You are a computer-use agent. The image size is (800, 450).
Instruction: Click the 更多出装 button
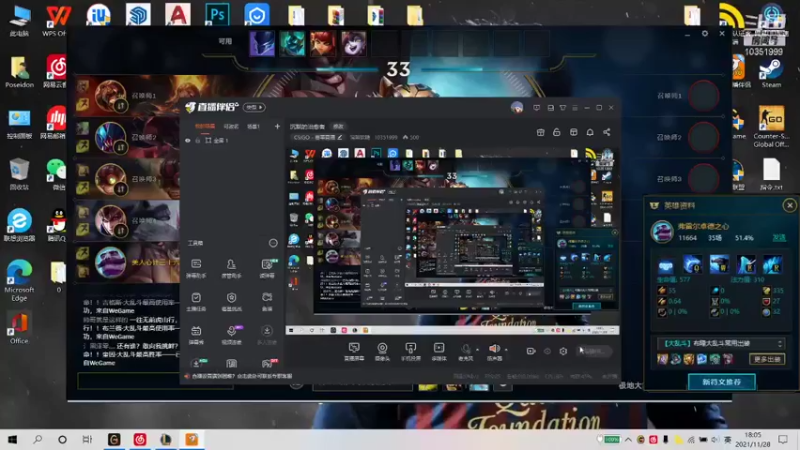coord(767,359)
